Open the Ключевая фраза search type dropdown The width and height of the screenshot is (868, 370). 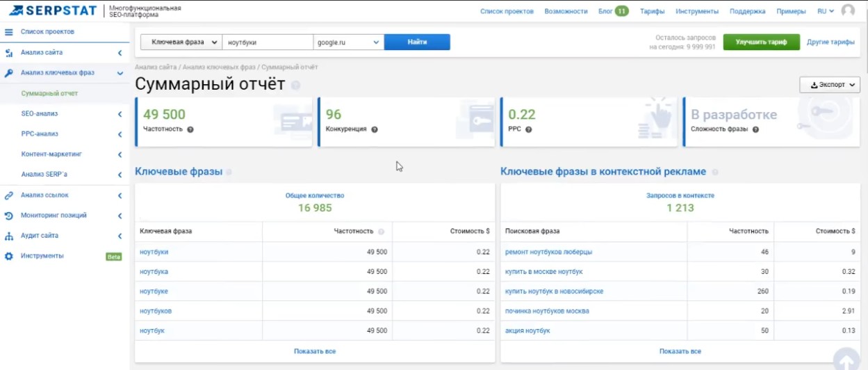(181, 42)
